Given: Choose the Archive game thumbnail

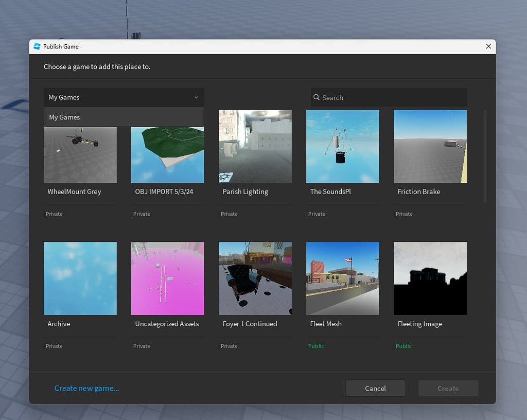Looking at the screenshot, I should (80, 278).
